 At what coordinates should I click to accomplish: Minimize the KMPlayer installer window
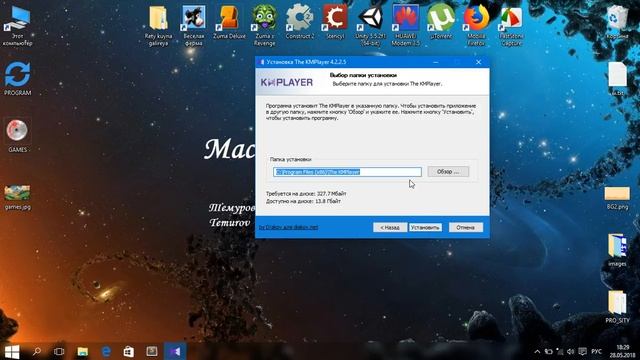[436, 62]
